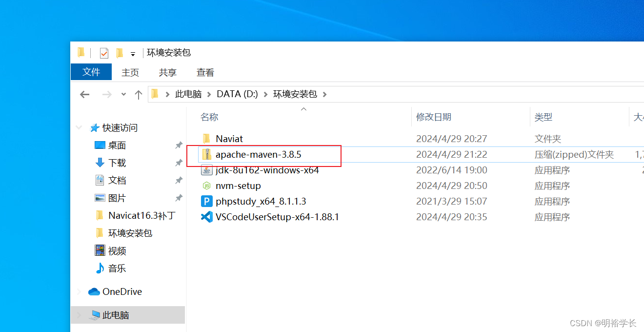Open the quick access toolbar customize dropdown
The width and height of the screenshot is (644, 332).
[133, 54]
